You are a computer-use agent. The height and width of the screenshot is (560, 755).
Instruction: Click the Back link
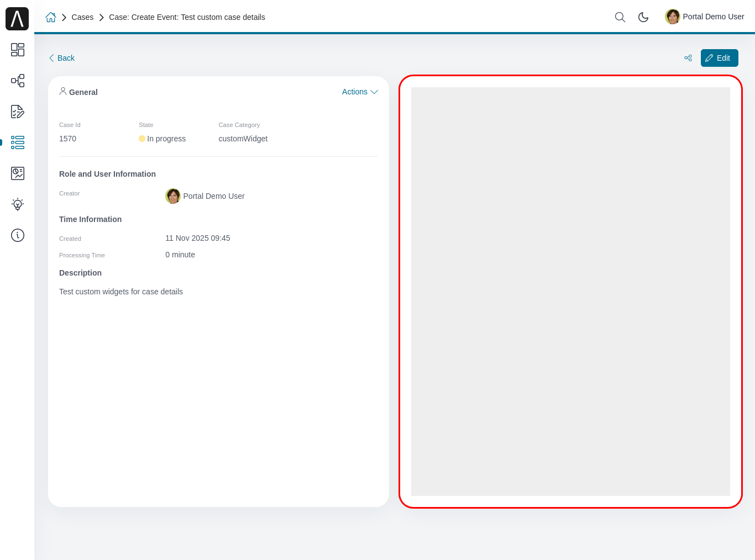pyautogui.click(x=61, y=57)
